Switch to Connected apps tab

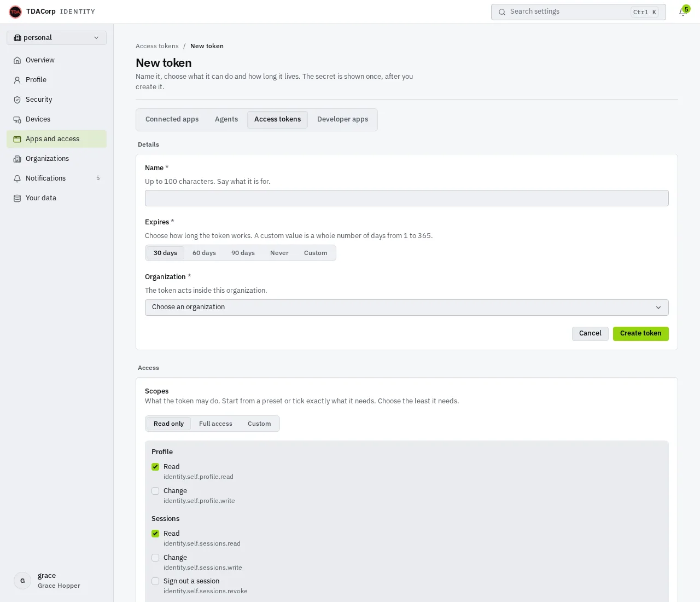(172, 119)
